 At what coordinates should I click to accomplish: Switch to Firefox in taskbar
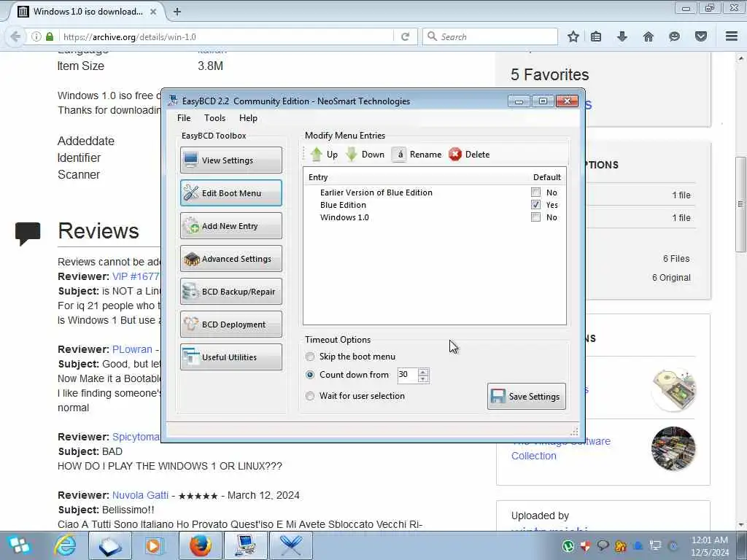click(x=201, y=545)
